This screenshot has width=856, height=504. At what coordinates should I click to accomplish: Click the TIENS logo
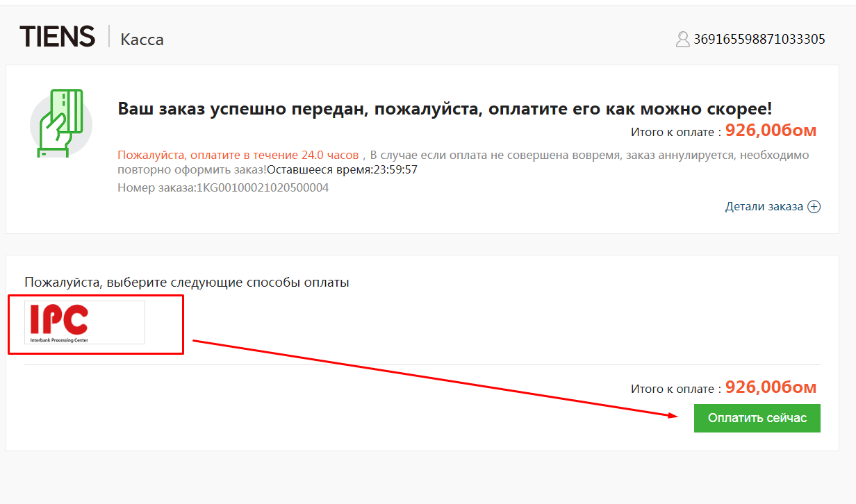(57, 37)
